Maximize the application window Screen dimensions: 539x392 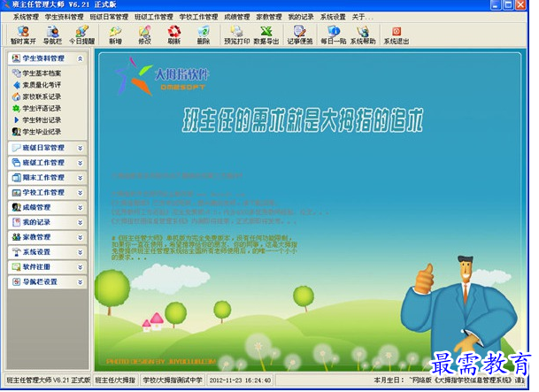point(508,4)
